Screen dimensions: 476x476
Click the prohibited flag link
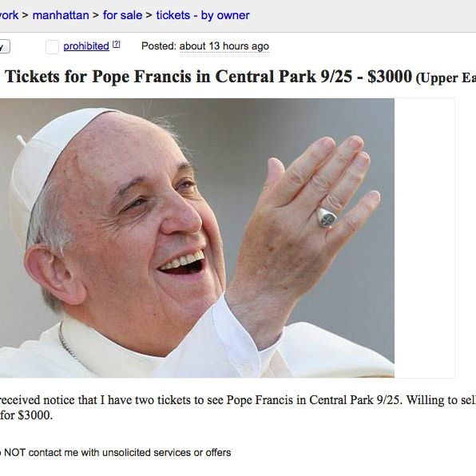coord(86,46)
